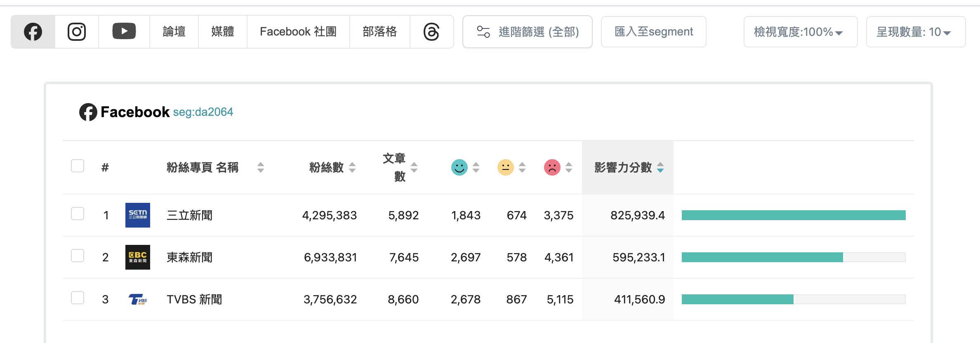Open 呈現數量: 10 dropdown

[916, 32]
